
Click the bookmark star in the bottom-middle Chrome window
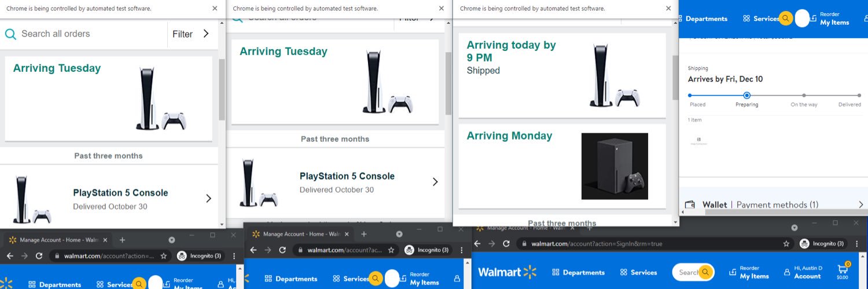point(391,250)
